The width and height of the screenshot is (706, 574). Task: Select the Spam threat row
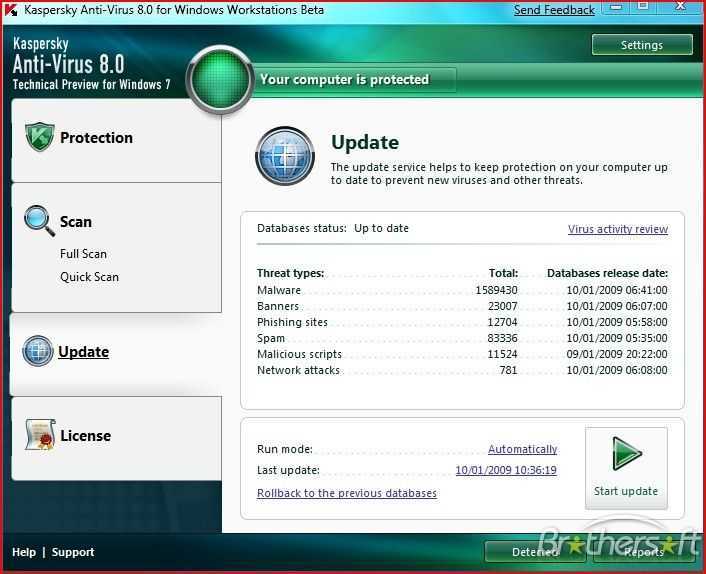tap(462, 338)
